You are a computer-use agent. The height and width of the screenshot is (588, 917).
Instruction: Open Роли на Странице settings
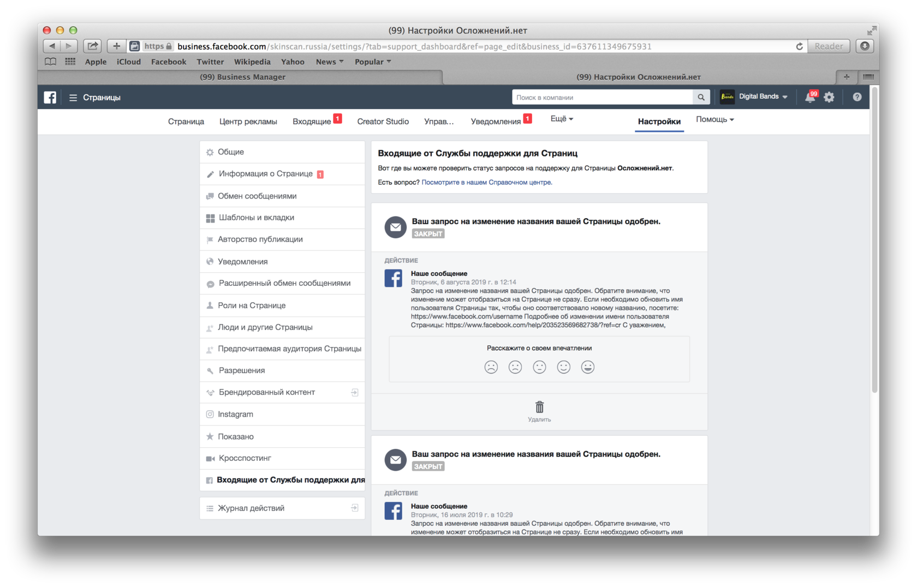point(282,305)
